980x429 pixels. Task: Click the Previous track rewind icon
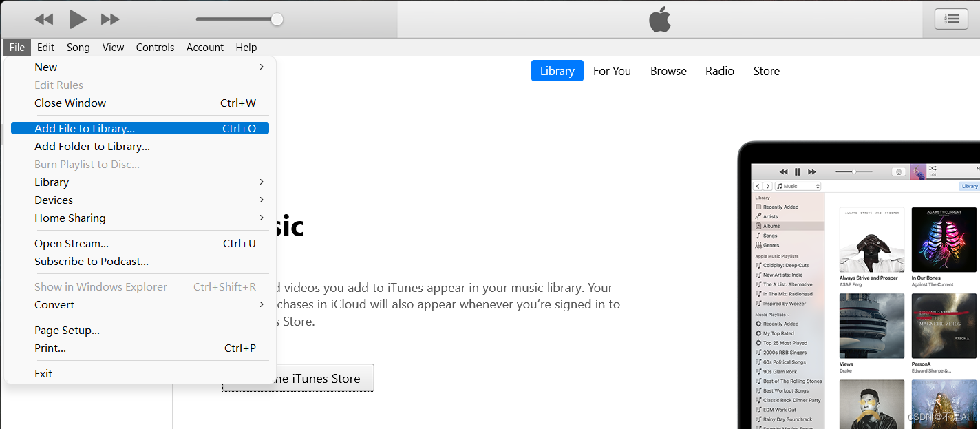point(44,19)
